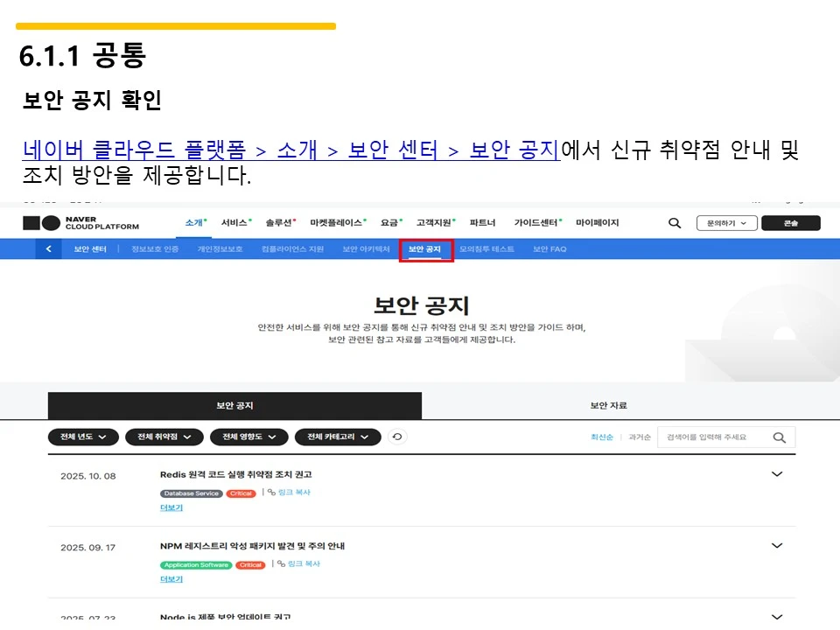
Task: Click the Critical severity badge on the Redis notice
Action: pyautogui.click(x=240, y=493)
